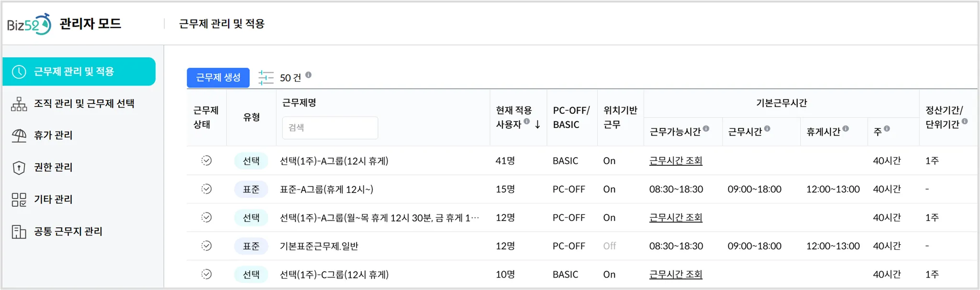Click info icon beside 근무시간 column header
Screen dimensions: 980x290
pos(768,129)
